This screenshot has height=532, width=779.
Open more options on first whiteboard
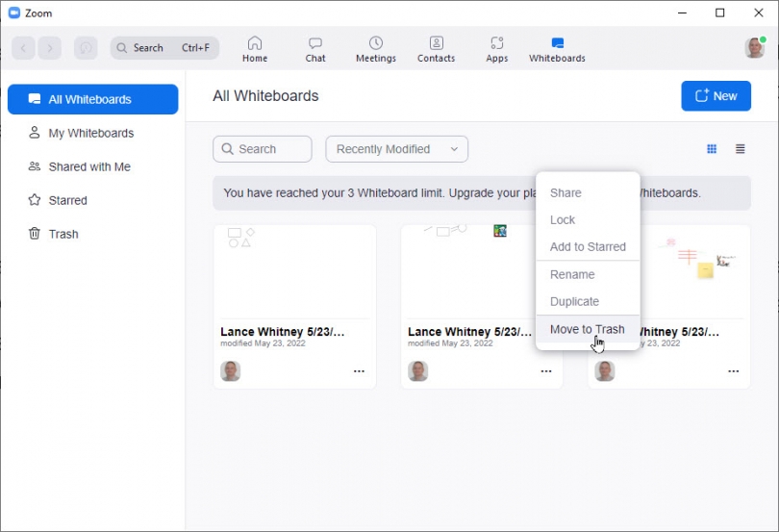pos(359,371)
